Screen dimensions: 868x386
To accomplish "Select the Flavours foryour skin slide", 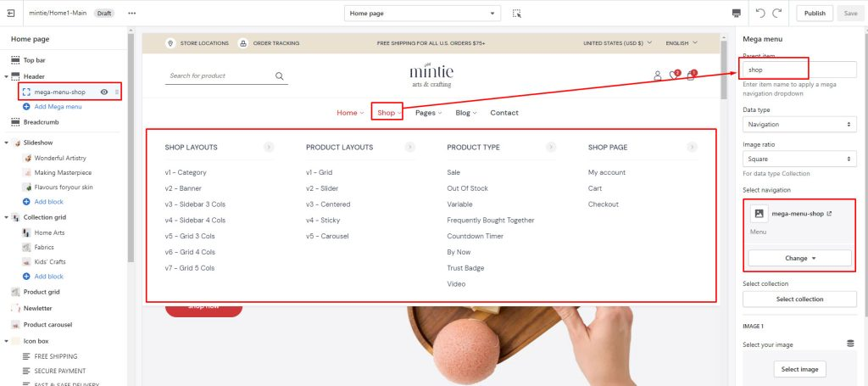I will [x=64, y=187].
